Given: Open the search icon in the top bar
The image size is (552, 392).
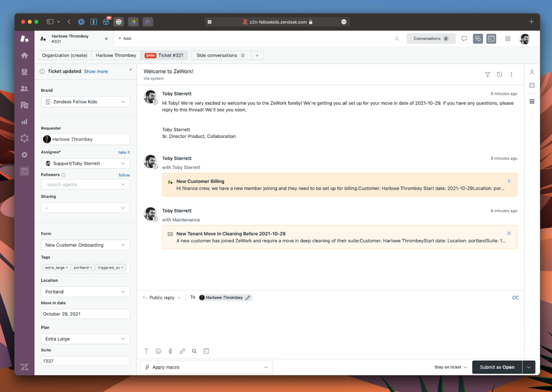Looking at the screenshot, I should point(397,39).
